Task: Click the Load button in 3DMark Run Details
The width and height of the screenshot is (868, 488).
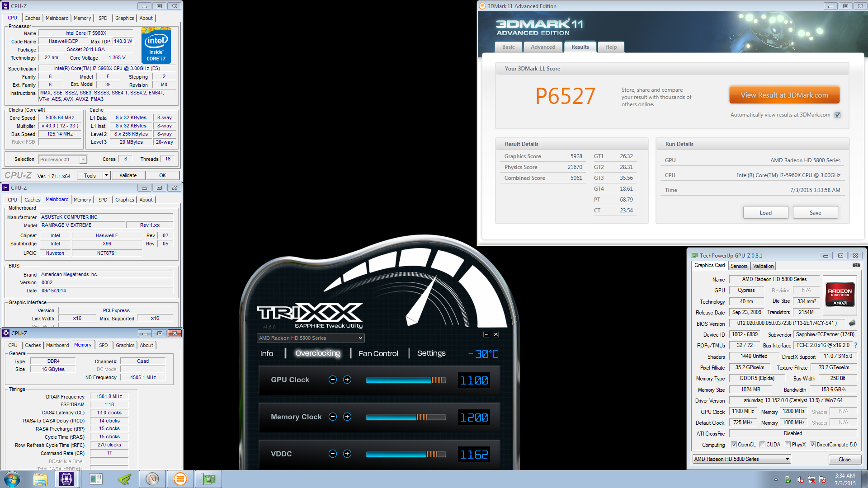Action: click(765, 213)
